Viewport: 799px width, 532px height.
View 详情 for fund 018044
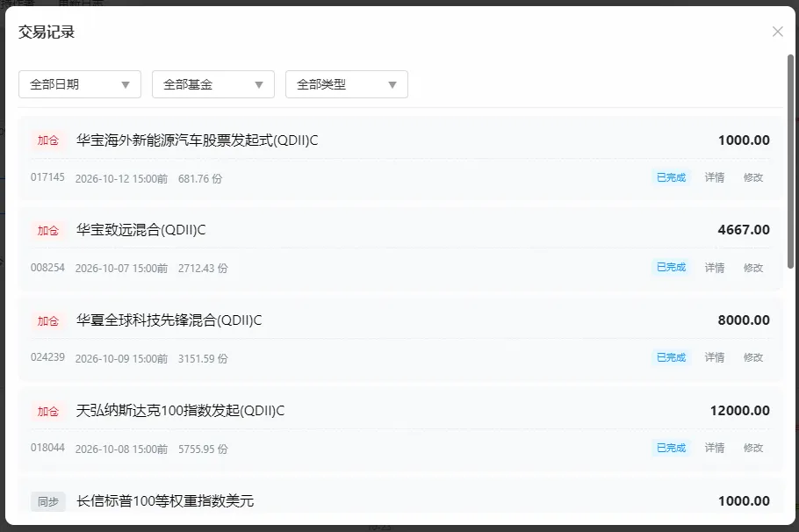[715, 448]
